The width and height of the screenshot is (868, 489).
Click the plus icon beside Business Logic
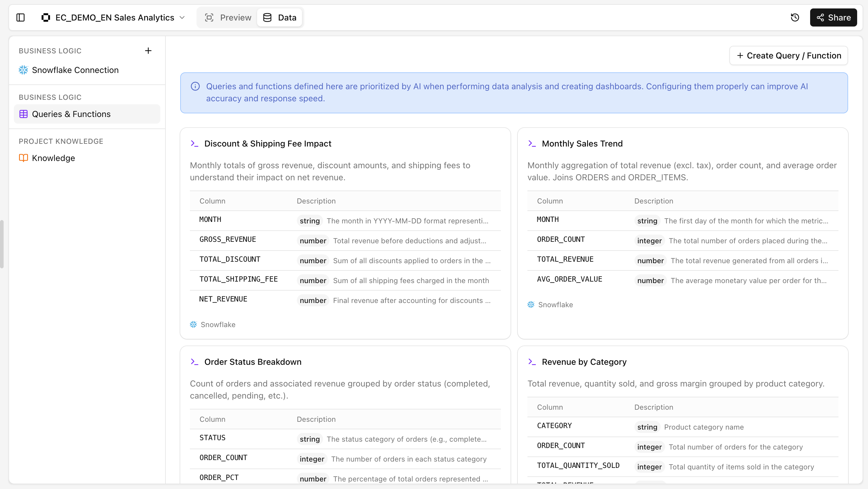[x=148, y=51]
